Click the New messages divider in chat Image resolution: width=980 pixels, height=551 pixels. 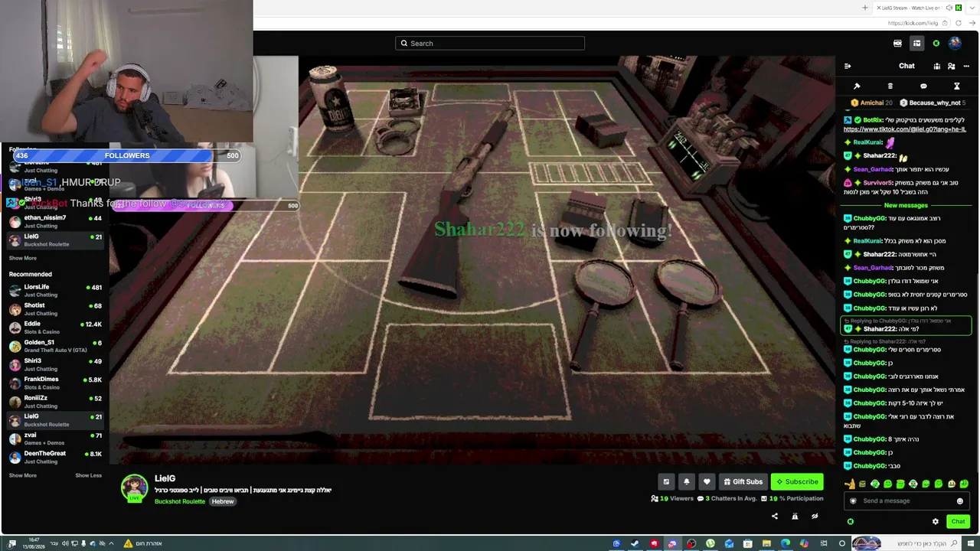(906, 205)
